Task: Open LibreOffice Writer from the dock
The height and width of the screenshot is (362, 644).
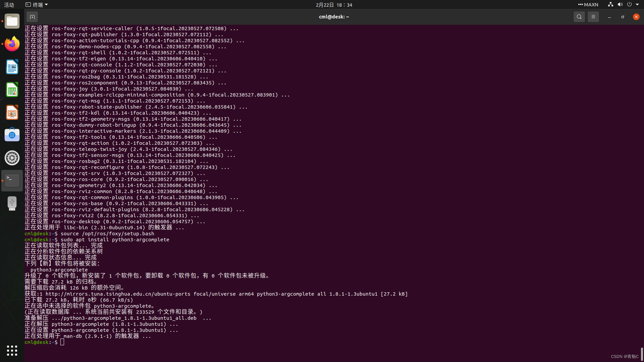Action: pos(12,67)
